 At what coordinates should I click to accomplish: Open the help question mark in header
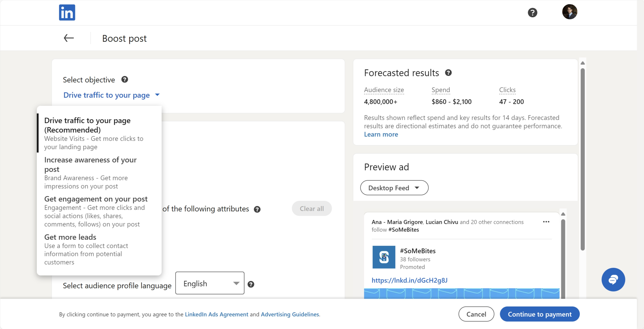tap(532, 13)
